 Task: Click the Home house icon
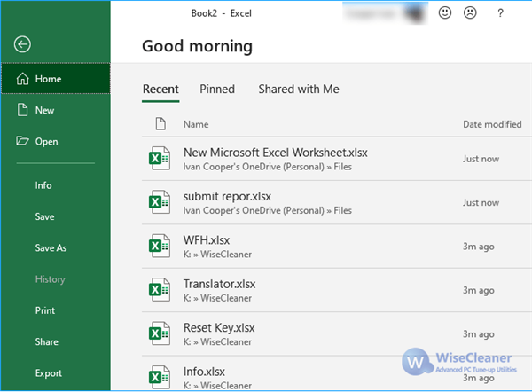tap(23, 79)
